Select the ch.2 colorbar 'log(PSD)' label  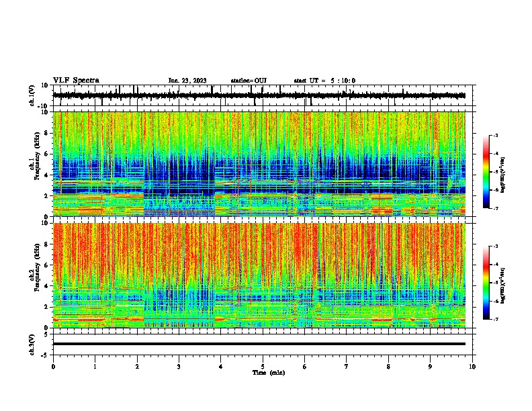tap(502, 285)
